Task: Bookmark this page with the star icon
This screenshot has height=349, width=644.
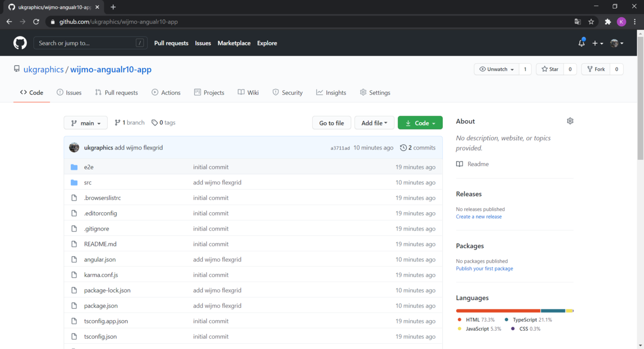Action: coord(591,21)
